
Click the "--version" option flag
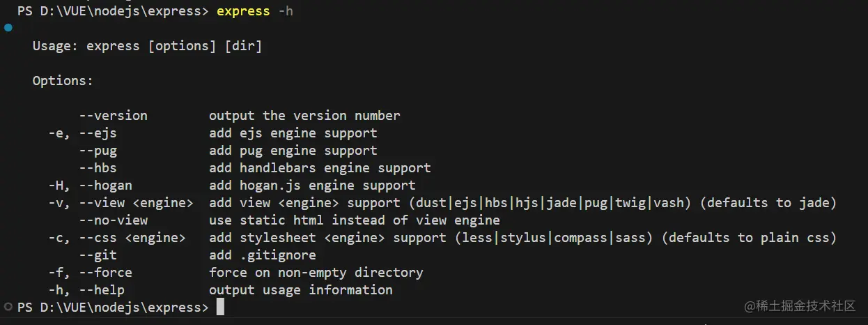click(113, 116)
